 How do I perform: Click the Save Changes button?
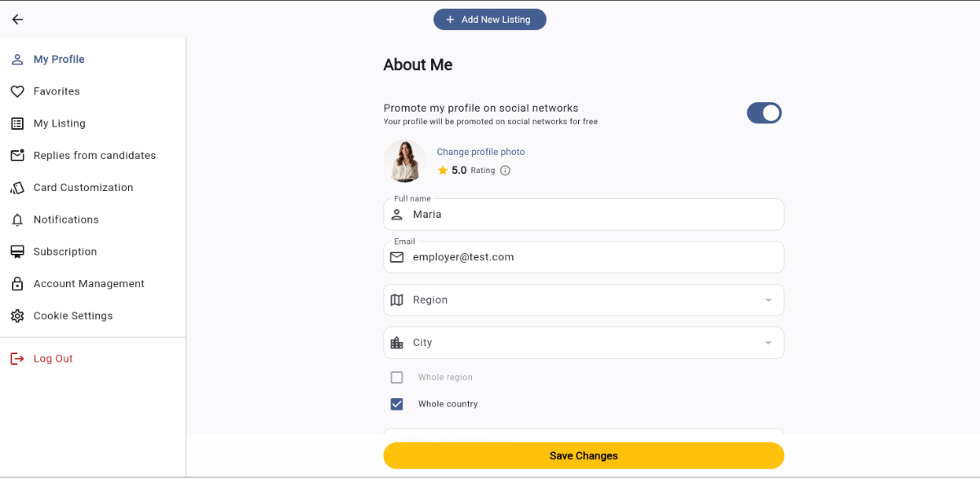tap(584, 455)
